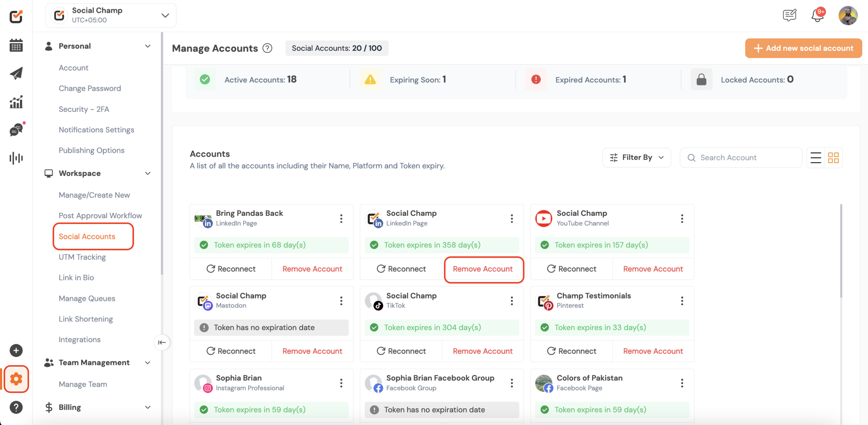
Task: Click Add new social account button
Action: (803, 48)
